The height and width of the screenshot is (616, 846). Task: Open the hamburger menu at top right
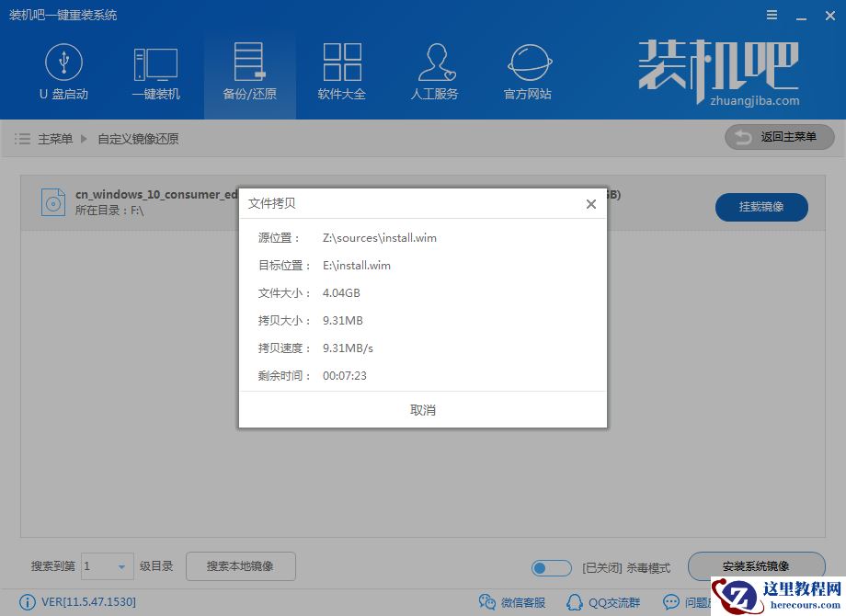(771, 15)
